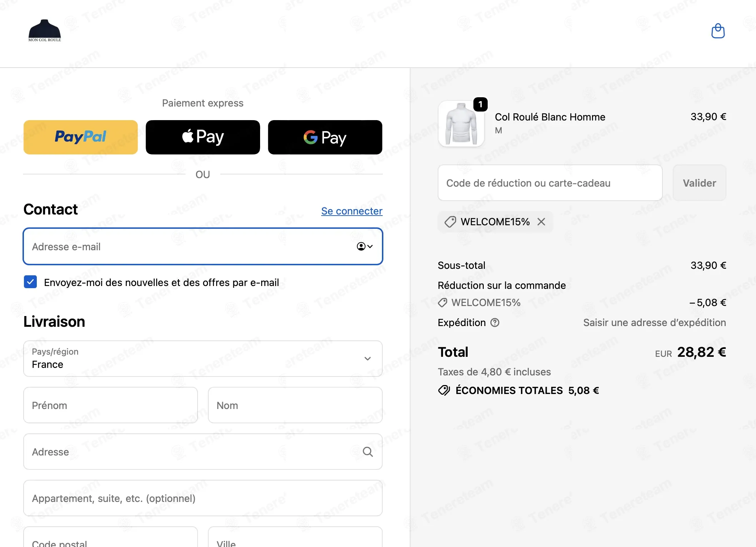Click the Mon Col Roulé store logo
The width and height of the screenshot is (756, 547).
pyautogui.click(x=45, y=31)
